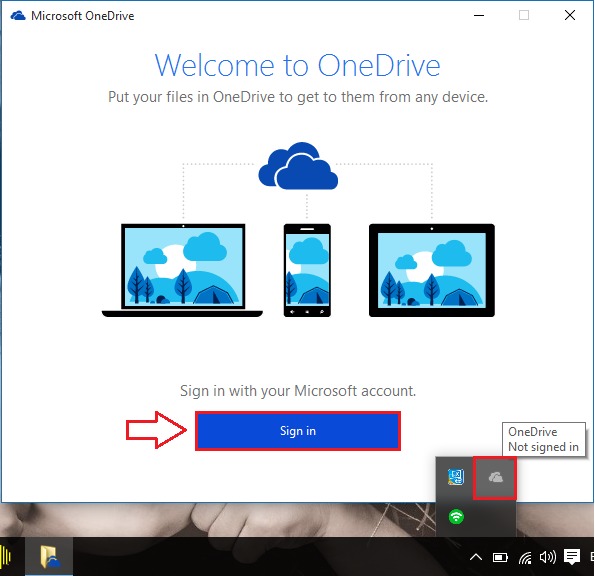This screenshot has height=576, width=595.
Task: Click the OneDrive logo in the title bar
Action: coord(17,16)
